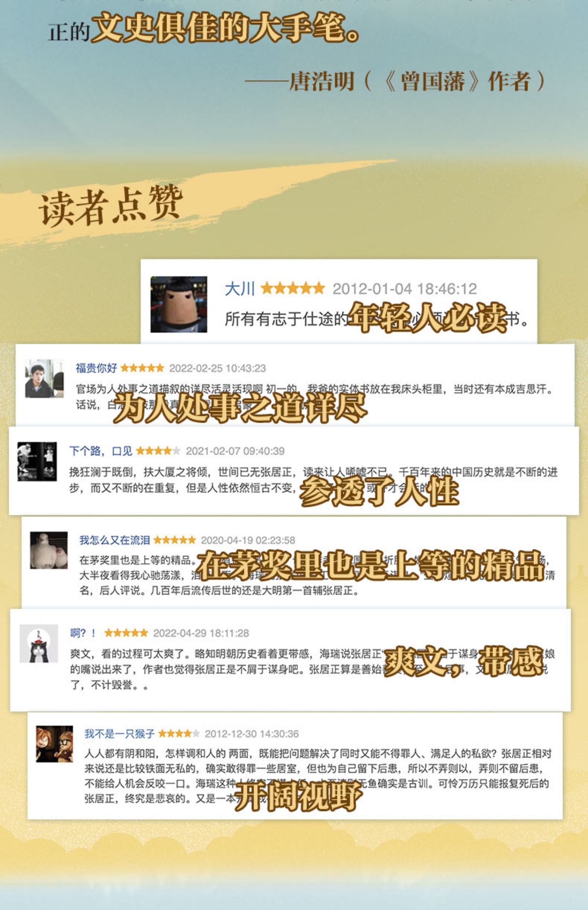
Task: Click the black-and-white avatar of 下个路，口见
Action: (x=37, y=462)
